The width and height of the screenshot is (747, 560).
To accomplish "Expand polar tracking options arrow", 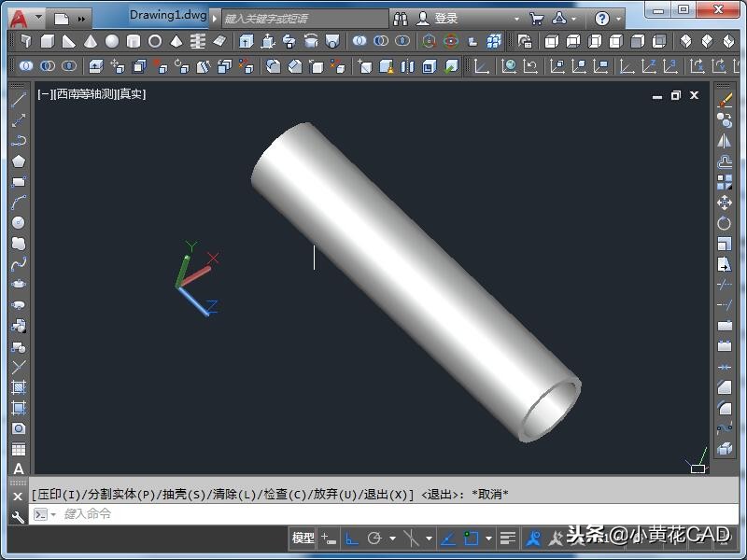I will [392, 539].
